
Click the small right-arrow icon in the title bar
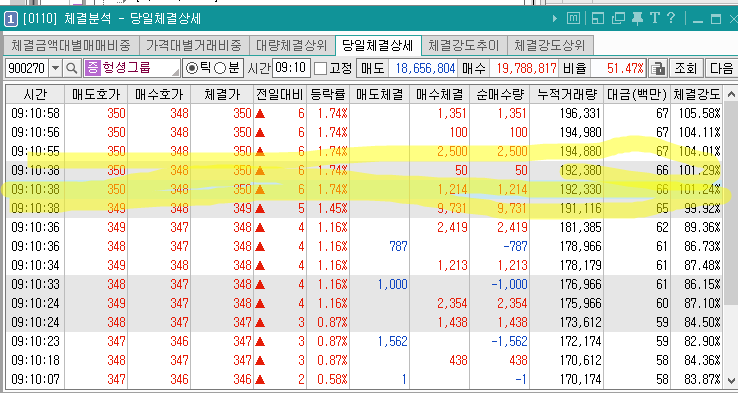tap(555, 19)
